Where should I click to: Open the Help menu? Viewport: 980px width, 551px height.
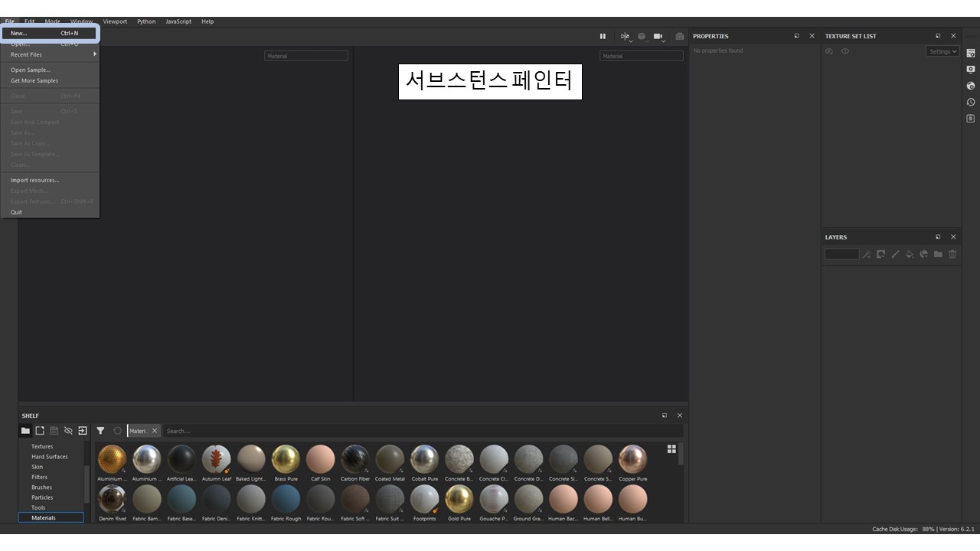(x=207, y=21)
